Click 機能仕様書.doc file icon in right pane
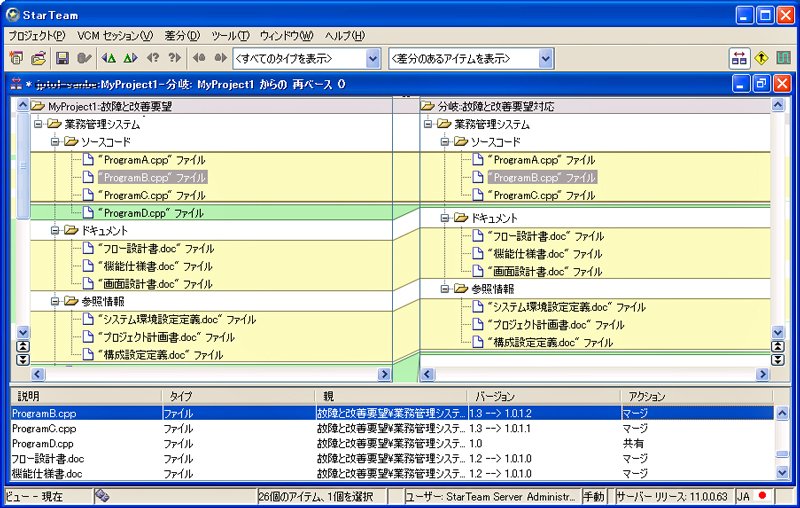This screenshot has height=508, width=800. [478, 253]
